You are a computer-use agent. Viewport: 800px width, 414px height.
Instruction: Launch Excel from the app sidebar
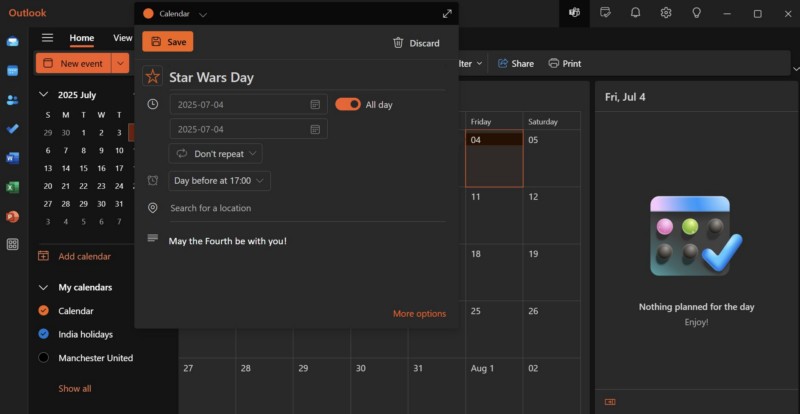point(13,187)
